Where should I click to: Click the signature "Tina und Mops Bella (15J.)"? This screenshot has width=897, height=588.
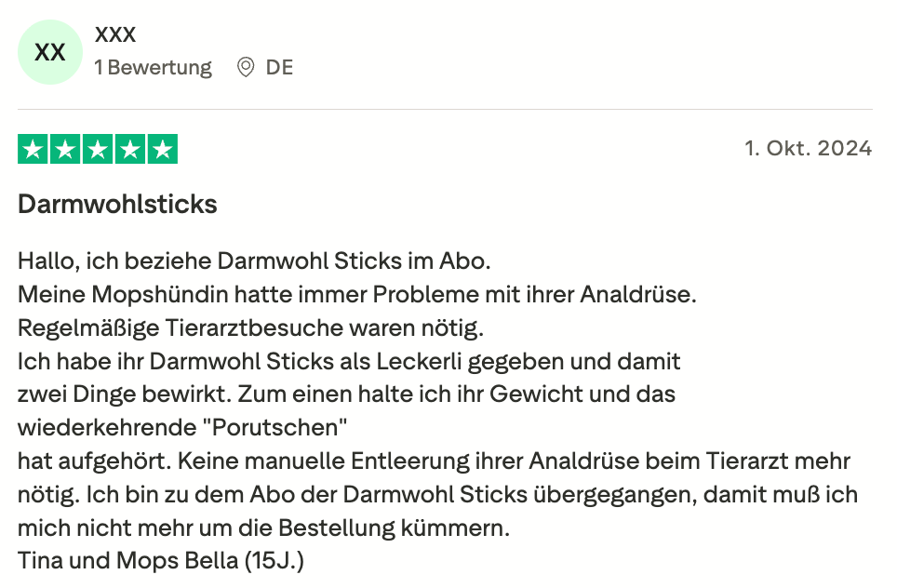162,562
